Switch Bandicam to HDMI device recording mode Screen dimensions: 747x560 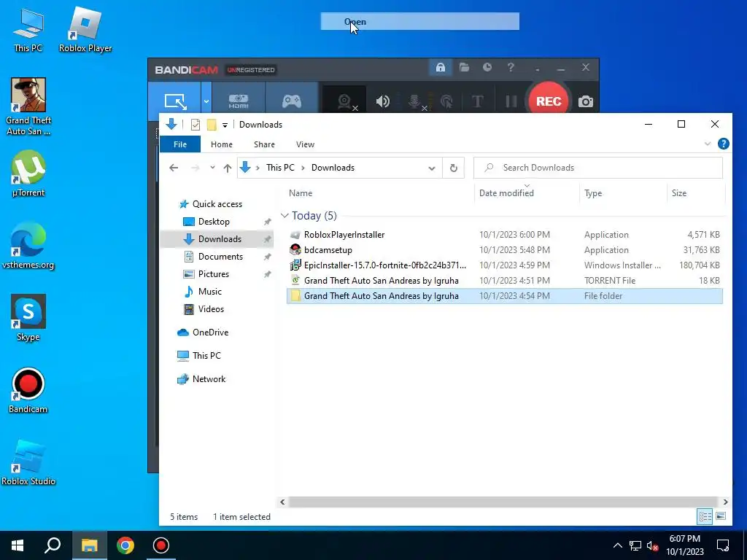pyautogui.click(x=239, y=101)
